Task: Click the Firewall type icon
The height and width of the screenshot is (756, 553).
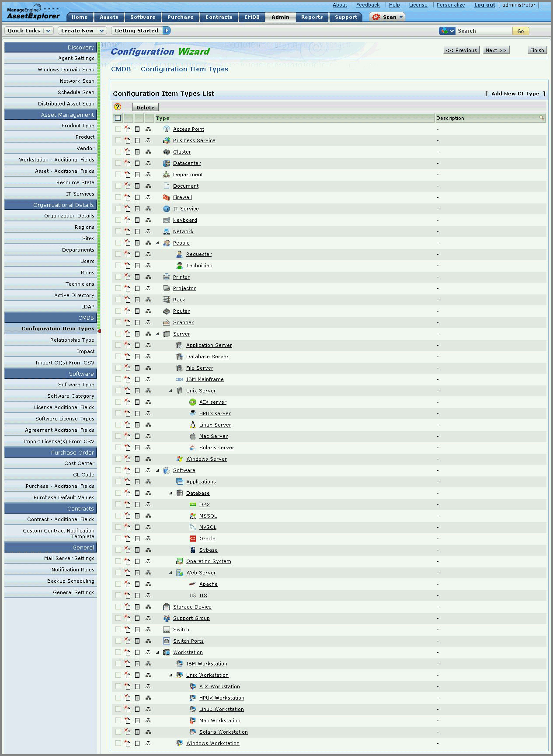Action: click(x=166, y=197)
